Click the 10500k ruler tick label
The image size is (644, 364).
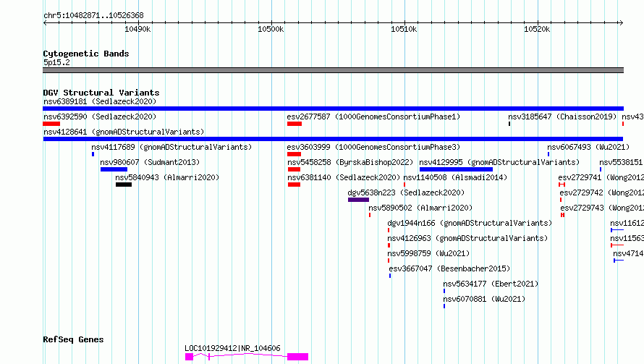[271, 29]
